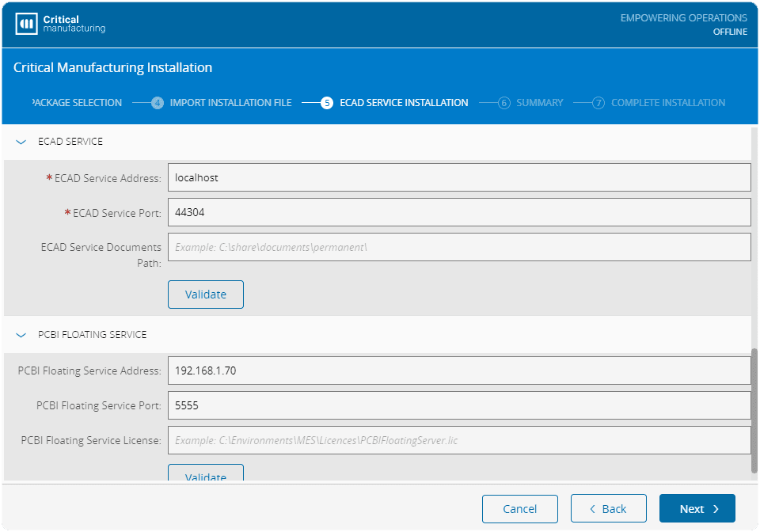This screenshot has height=532, width=760.
Task: Click the step 6 circle icon
Action: coord(504,103)
